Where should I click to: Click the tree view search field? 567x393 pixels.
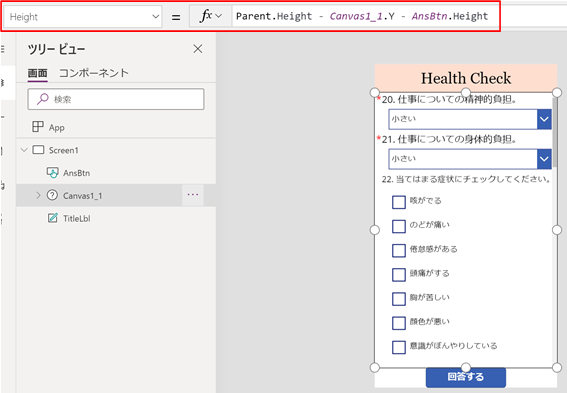[116, 99]
